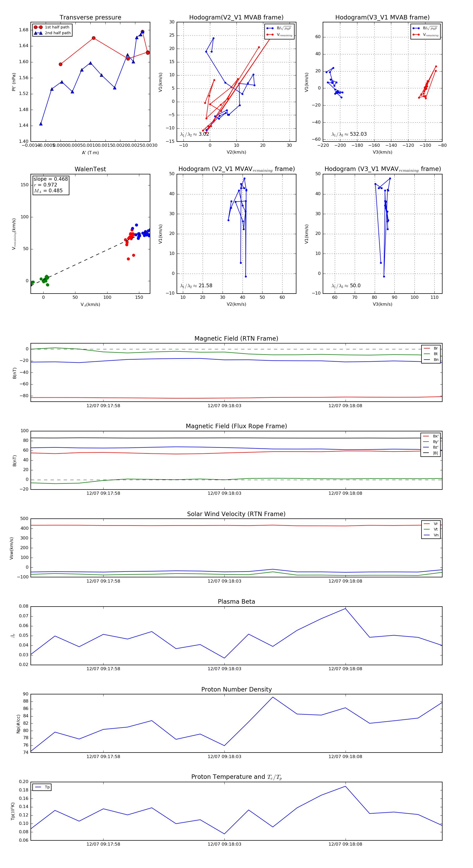
Task: Click the '|B|' legend entry
Action: (x=431, y=453)
